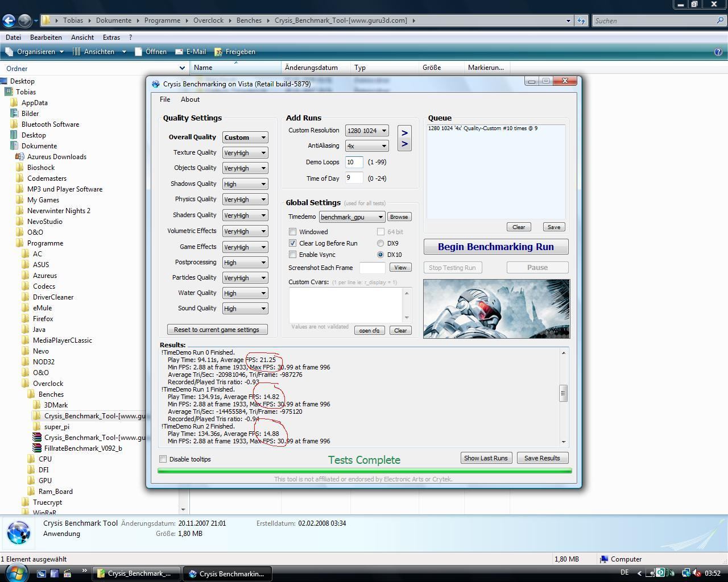The width and height of the screenshot is (728, 582).
Task: Open the File menu in Crysis tool
Action: tap(165, 99)
